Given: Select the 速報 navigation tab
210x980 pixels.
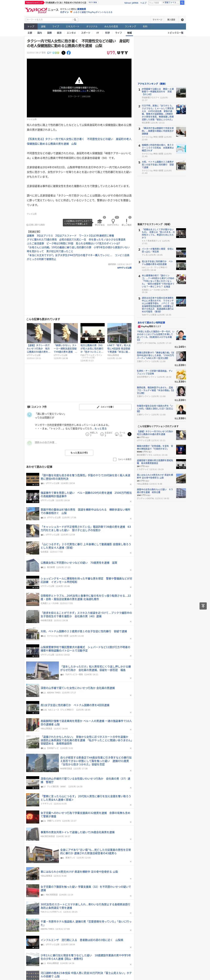Looking at the screenshot, I should [43, 27].
